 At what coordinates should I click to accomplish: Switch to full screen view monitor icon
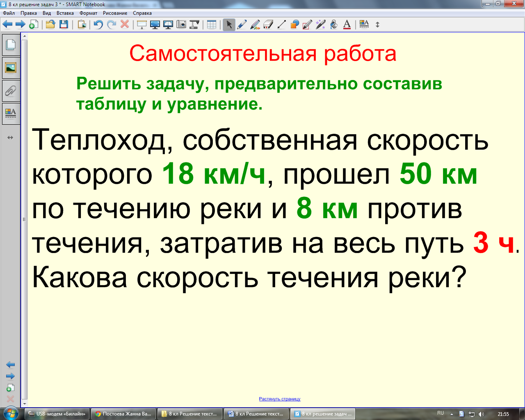pyautogui.click(x=155, y=25)
